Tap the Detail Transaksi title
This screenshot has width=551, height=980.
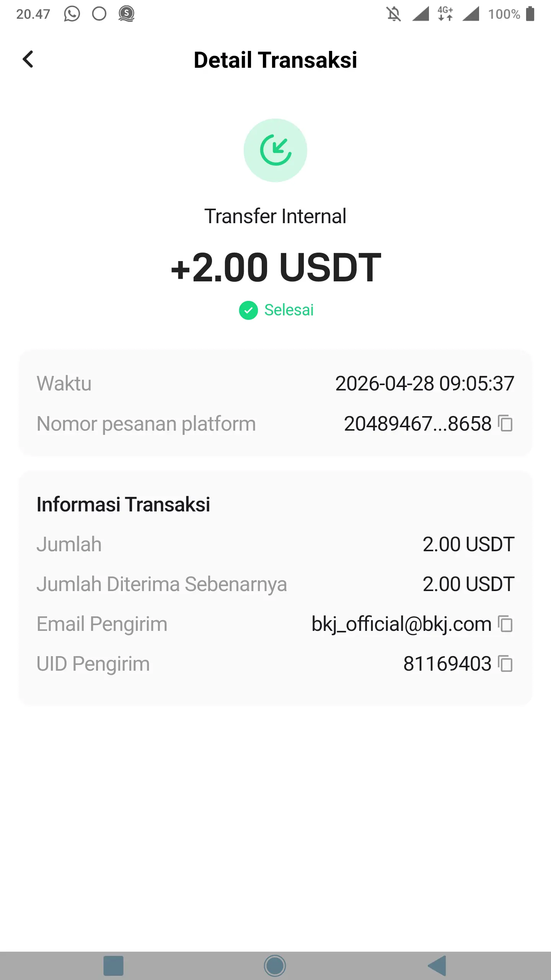click(x=275, y=60)
